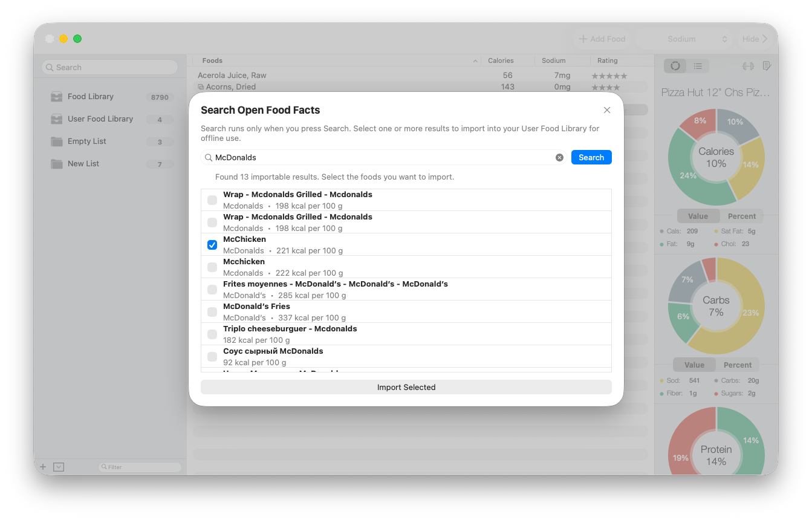Viewport: 812px width, 520px height.
Task: Open the dumbbell exercise icon
Action: [x=748, y=66]
